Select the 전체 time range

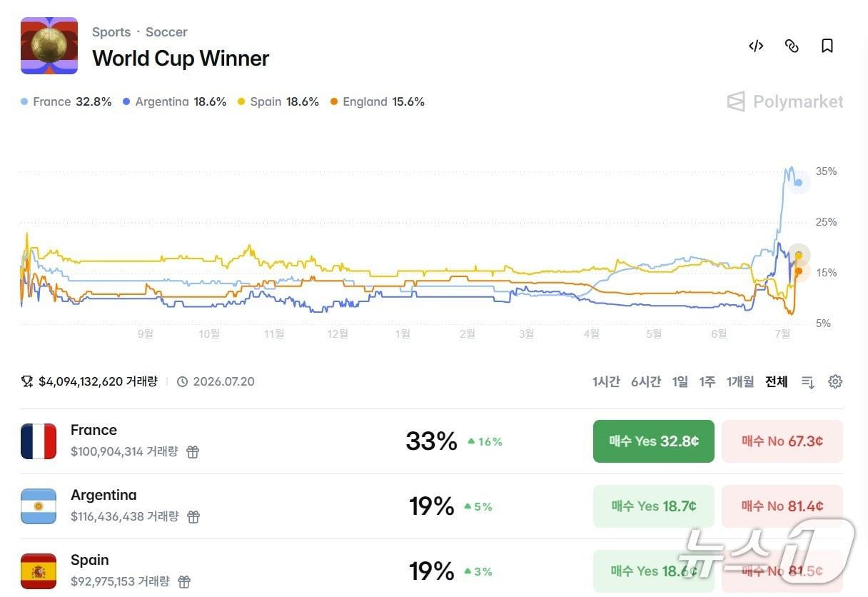pos(777,382)
